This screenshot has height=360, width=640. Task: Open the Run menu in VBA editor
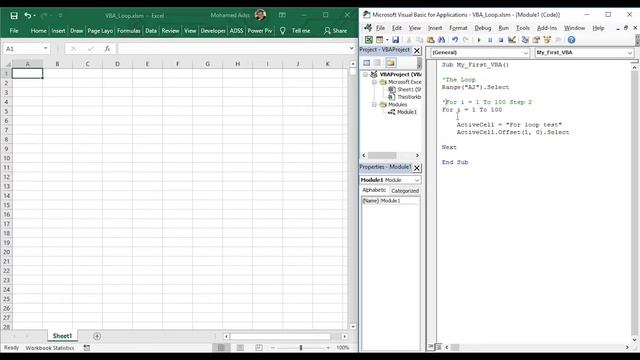[504, 28]
